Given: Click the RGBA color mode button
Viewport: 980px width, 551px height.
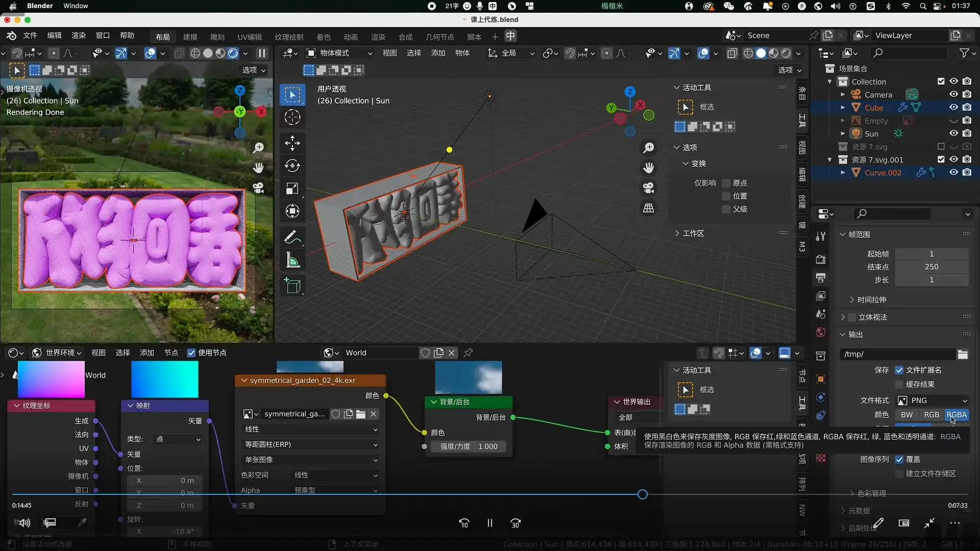Looking at the screenshot, I should [x=957, y=415].
